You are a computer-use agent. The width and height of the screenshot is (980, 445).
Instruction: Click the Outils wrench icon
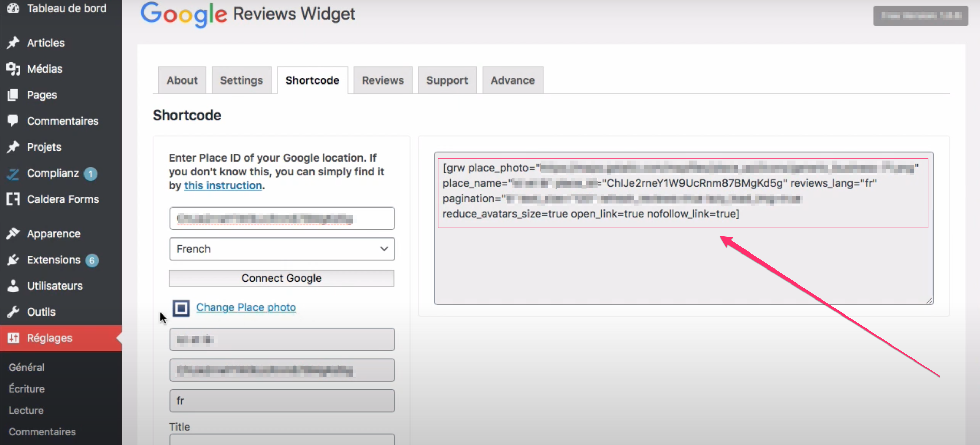[x=13, y=312]
